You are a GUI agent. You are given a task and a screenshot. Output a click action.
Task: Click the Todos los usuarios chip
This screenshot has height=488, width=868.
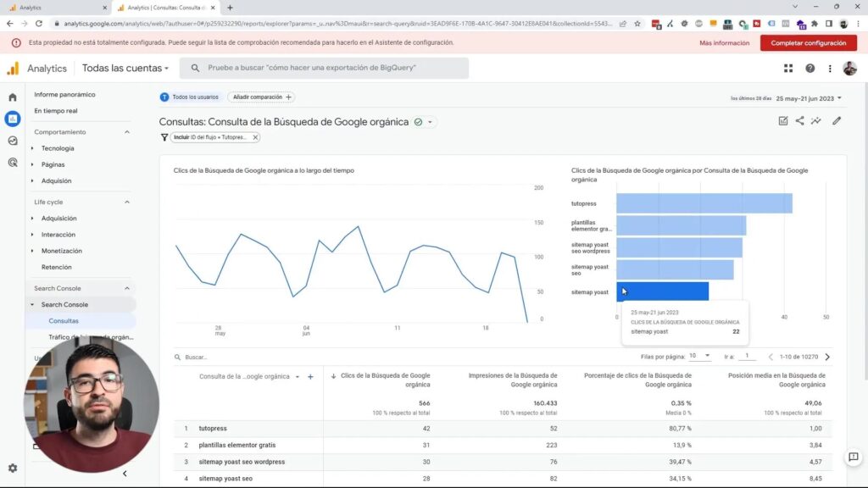pos(189,97)
